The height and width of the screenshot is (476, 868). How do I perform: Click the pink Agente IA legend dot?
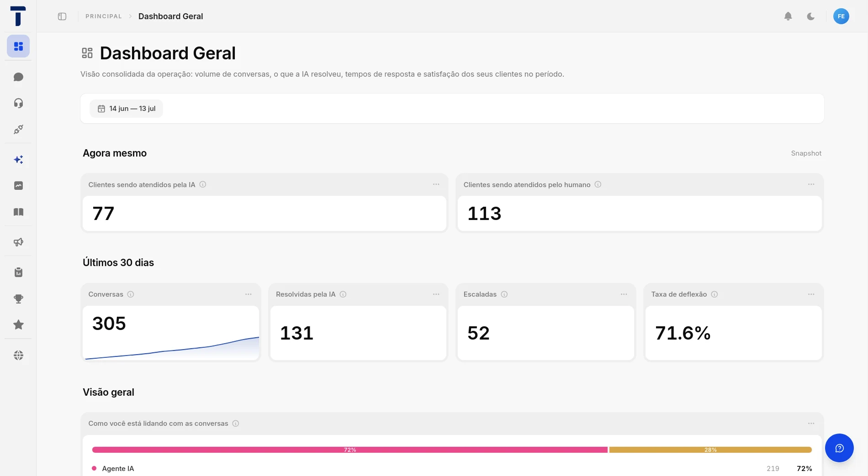tap(94, 468)
